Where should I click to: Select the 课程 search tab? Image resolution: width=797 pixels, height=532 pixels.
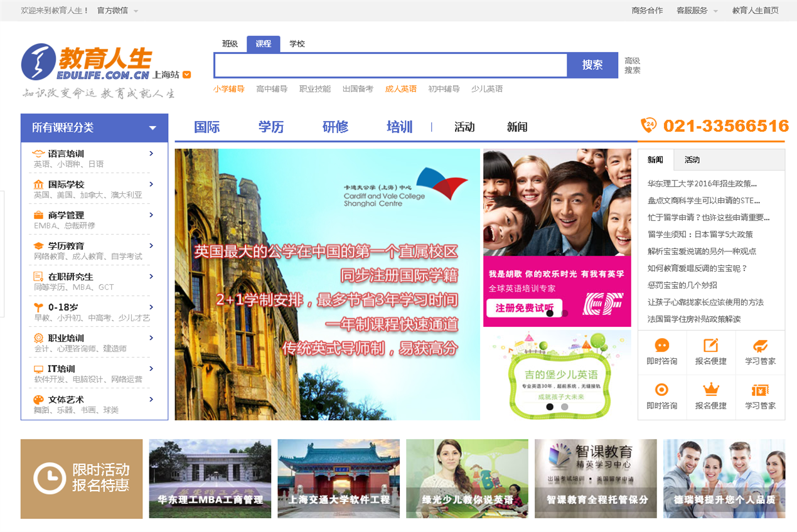(x=263, y=44)
